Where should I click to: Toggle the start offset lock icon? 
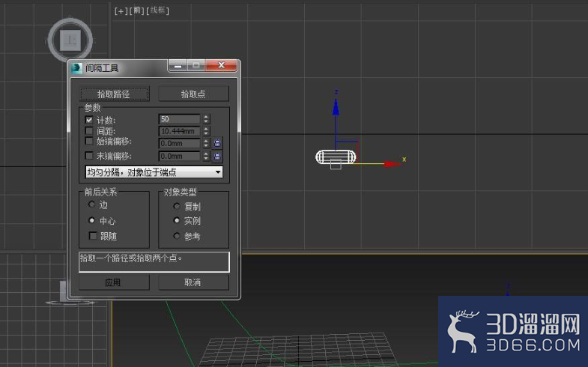coord(217,143)
